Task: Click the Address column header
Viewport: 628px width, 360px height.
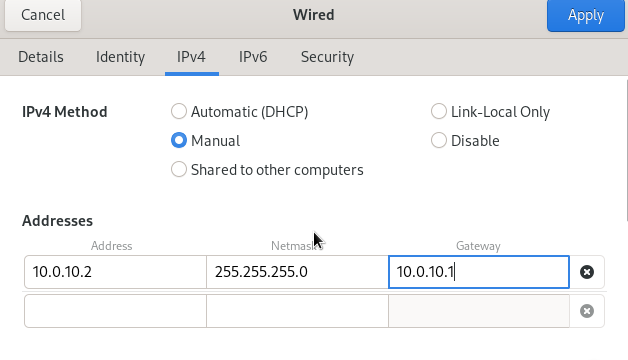Action: (x=111, y=245)
